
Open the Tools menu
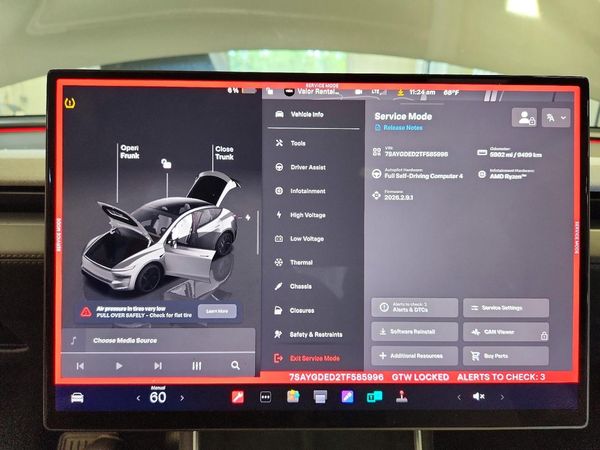[x=290, y=143]
